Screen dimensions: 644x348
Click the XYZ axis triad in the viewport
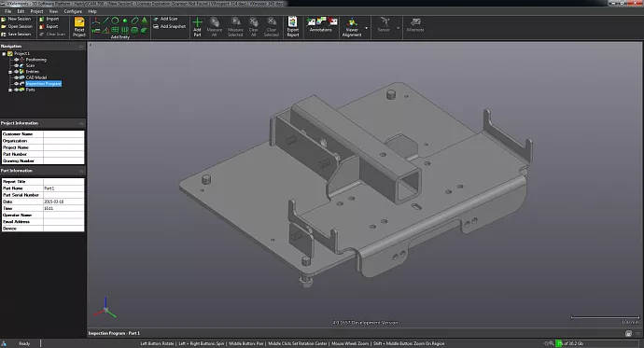(105, 308)
